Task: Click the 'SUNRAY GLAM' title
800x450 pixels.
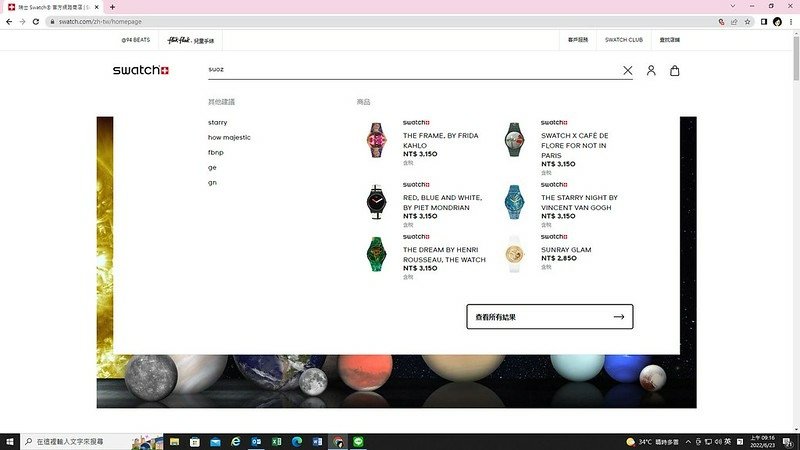Action: (566, 249)
